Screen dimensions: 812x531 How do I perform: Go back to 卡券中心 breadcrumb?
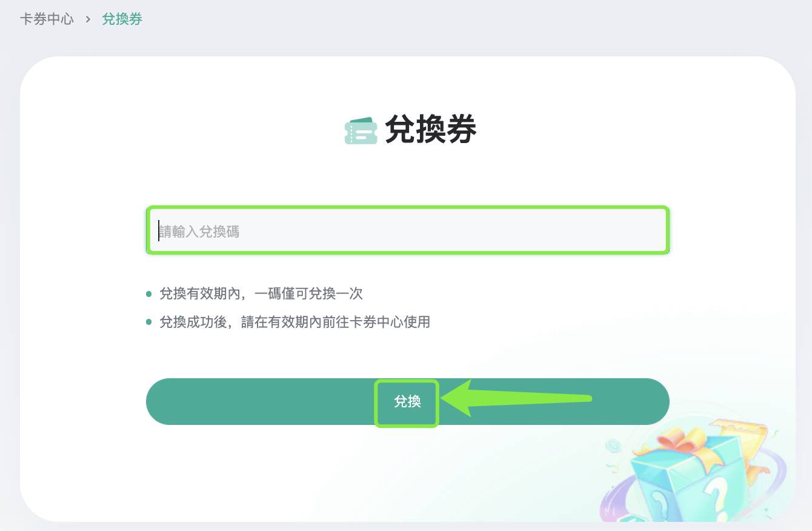click(x=47, y=19)
